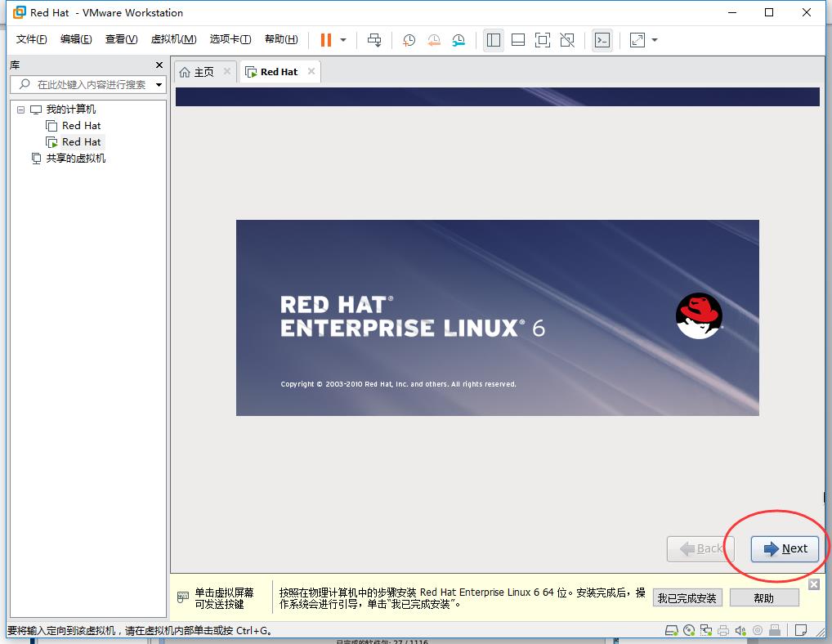The image size is (832, 644).
Task: Click the VMware Workstation title bar icon
Action: point(19,12)
